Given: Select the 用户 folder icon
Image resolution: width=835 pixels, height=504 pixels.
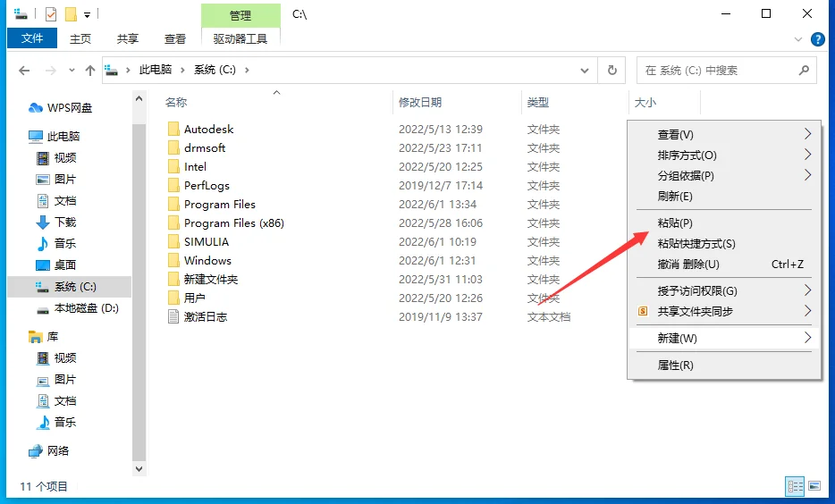Looking at the screenshot, I should point(173,298).
